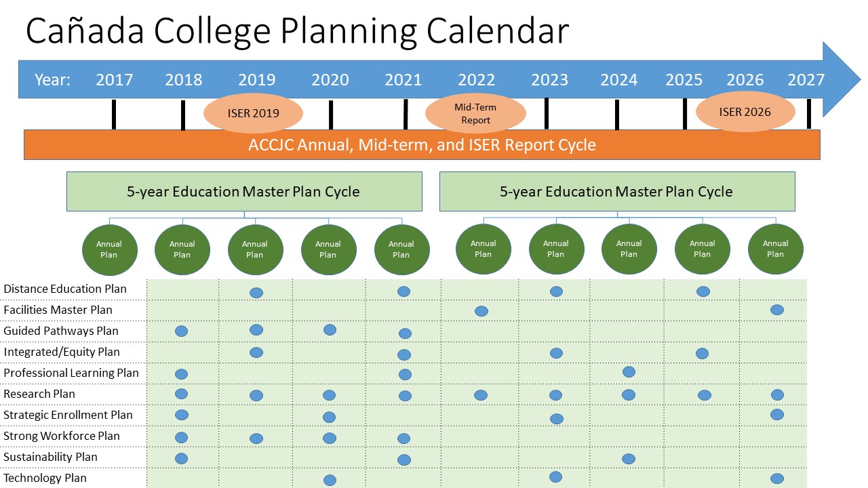Click the Distance Education Plan row label
Viewport: 868px width, 488px height.
[65, 289]
